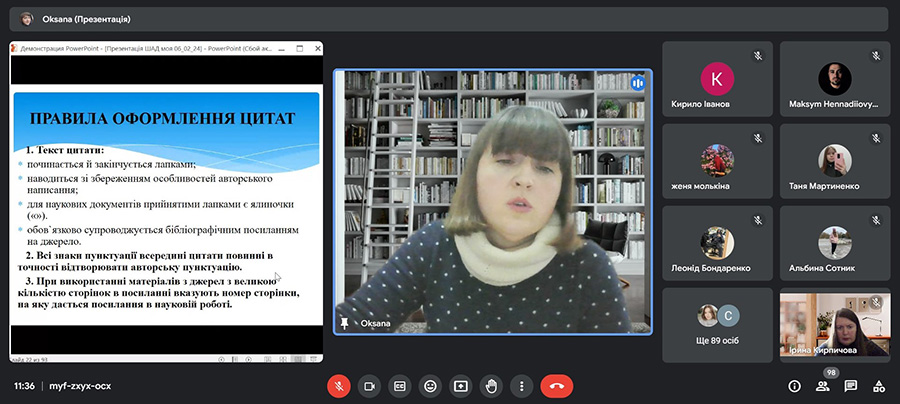
Task: Maximize the PowerPoint presentation window
Action: (x=300, y=49)
